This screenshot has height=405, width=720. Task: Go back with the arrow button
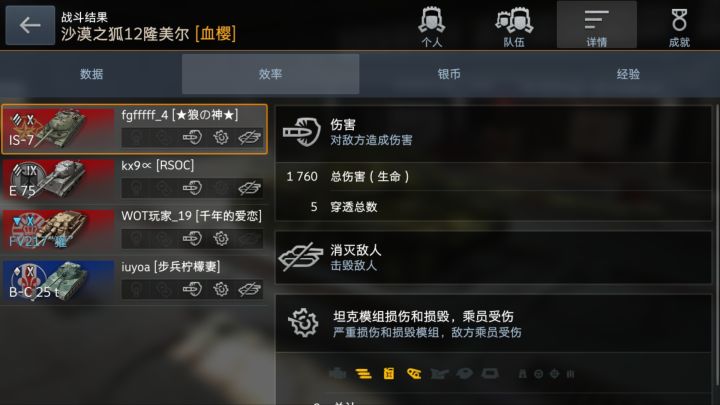(30, 25)
